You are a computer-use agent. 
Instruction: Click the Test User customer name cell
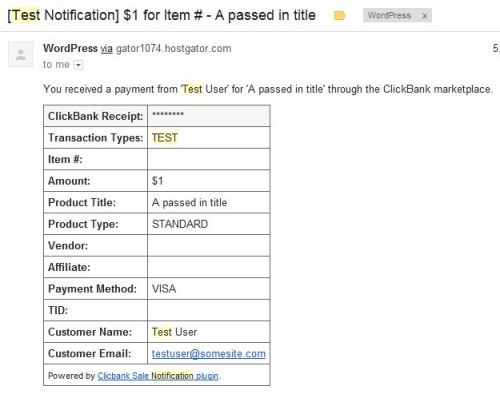209,332
